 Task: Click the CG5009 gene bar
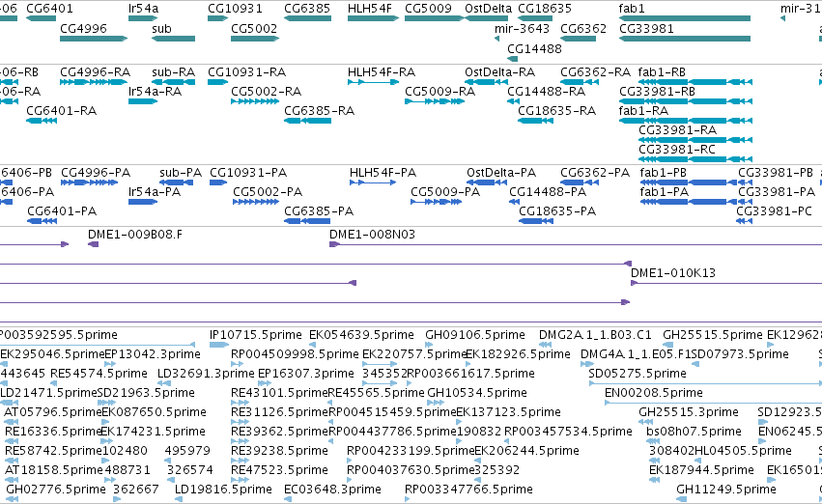coord(435,18)
